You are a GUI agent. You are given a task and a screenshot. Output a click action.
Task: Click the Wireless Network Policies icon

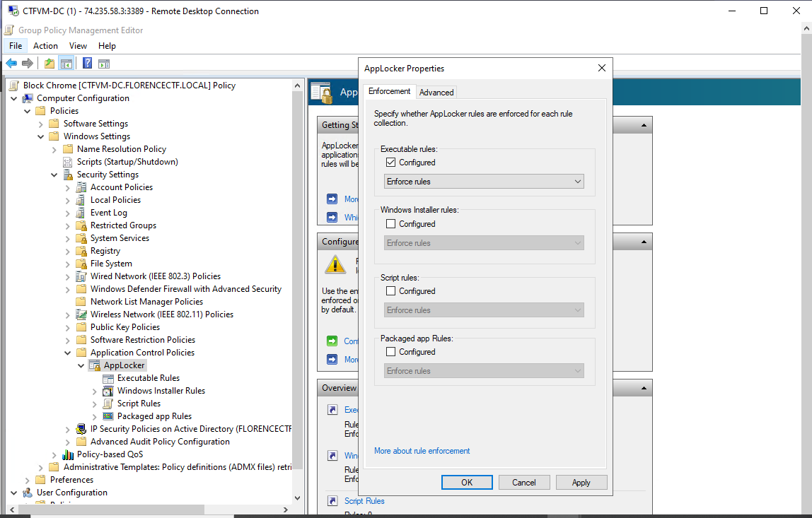click(x=81, y=314)
